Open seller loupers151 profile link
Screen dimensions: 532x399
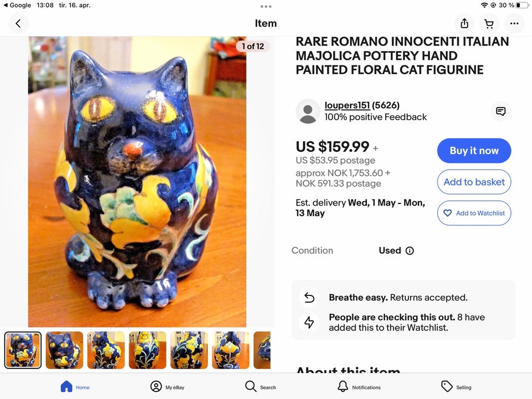(347, 105)
